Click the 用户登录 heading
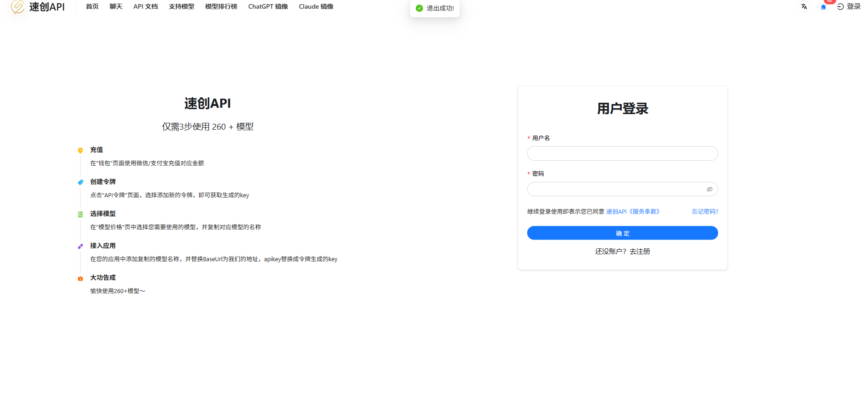The height and width of the screenshot is (410, 868). click(x=622, y=109)
